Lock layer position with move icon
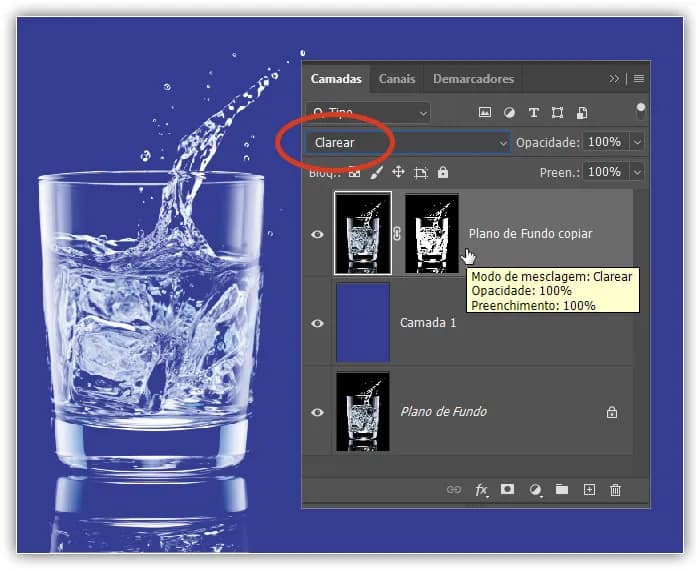This screenshot has height=570, width=700. tap(398, 172)
